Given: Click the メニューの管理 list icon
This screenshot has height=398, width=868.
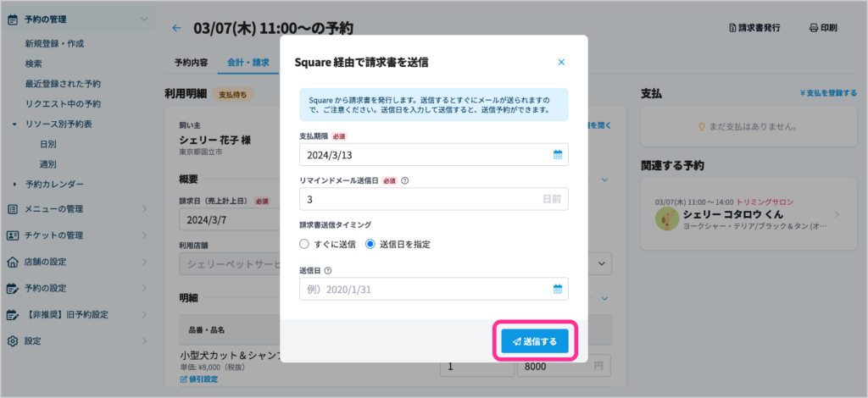Looking at the screenshot, I should tap(12, 209).
